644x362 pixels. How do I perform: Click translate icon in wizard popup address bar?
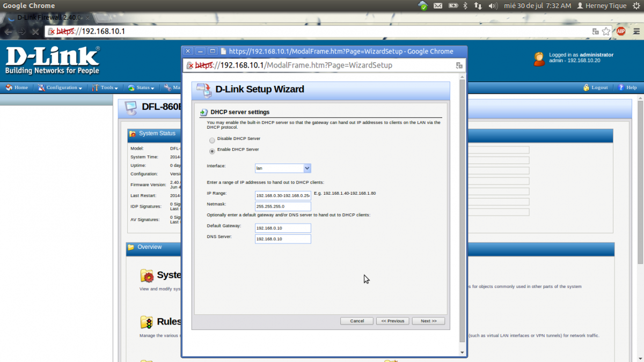[x=459, y=65]
